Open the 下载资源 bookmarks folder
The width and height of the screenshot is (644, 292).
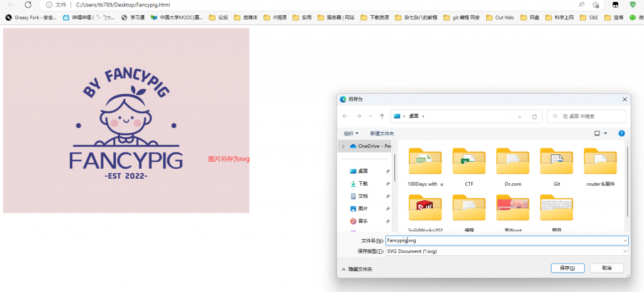click(375, 17)
